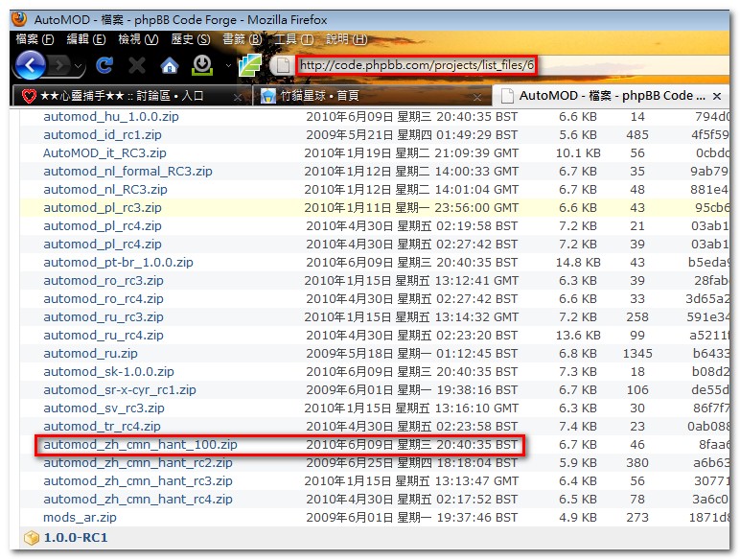This screenshot has height=560, width=740.
Task: Download automod_ru.zip
Action: pyautogui.click(x=90, y=354)
